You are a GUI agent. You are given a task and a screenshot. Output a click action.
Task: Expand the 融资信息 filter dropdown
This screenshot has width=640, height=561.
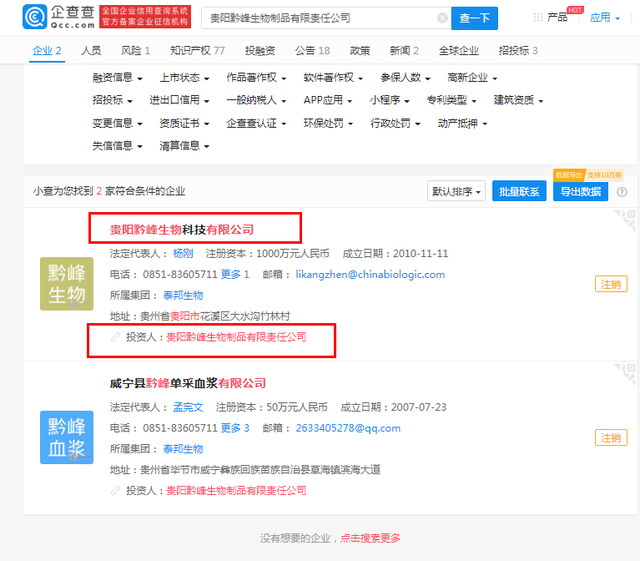(x=117, y=77)
